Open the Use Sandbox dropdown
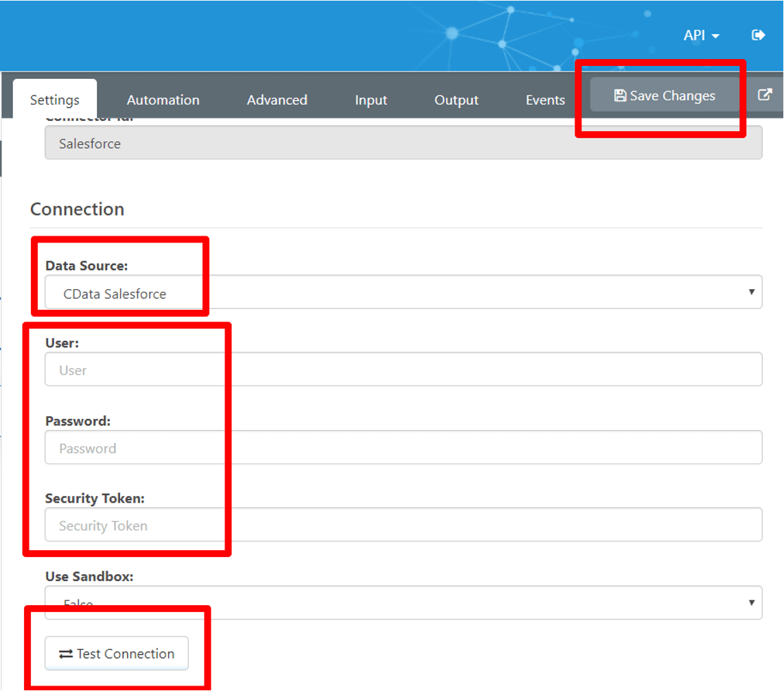This screenshot has width=784, height=691. 404,602
